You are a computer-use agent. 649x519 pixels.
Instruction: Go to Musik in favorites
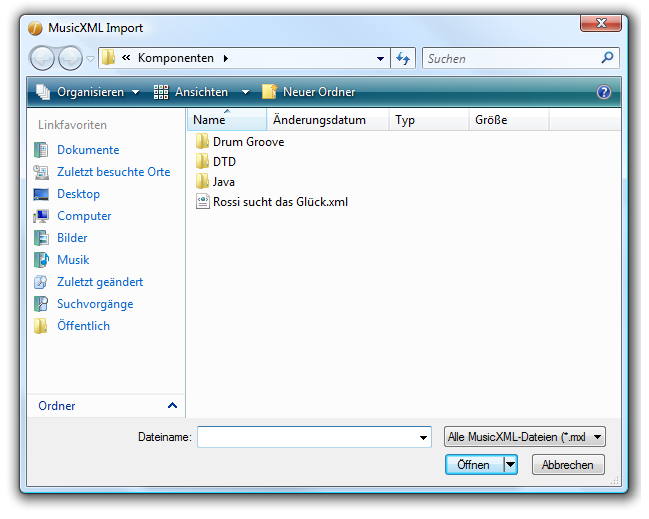[72, 260]
